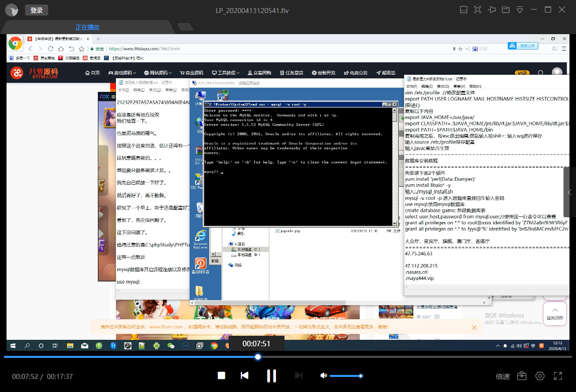Expand the 游戏源码 dropdown menu

(122, 73)
